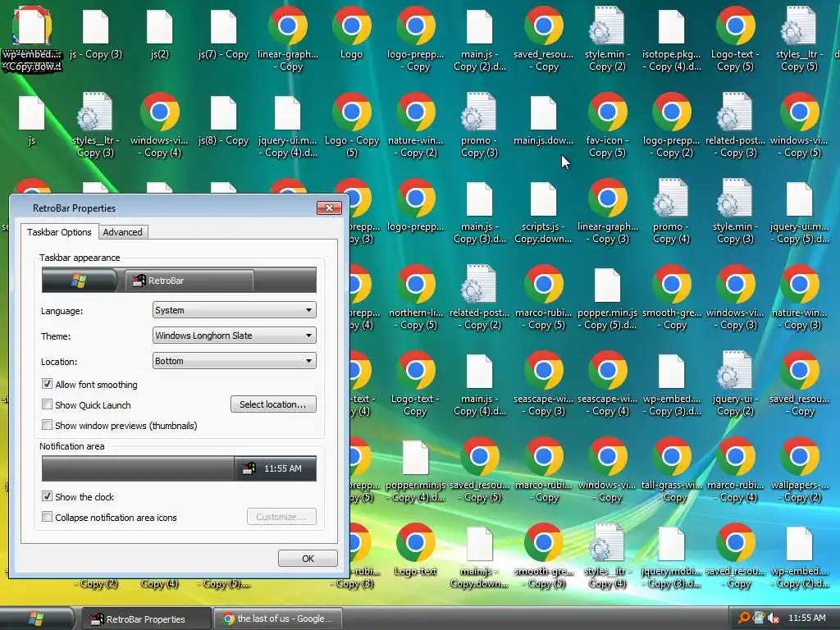This screenshot has width=840, height=630.
Task: Click the greyed Customize... button
Action: click(x=281, y=517)
